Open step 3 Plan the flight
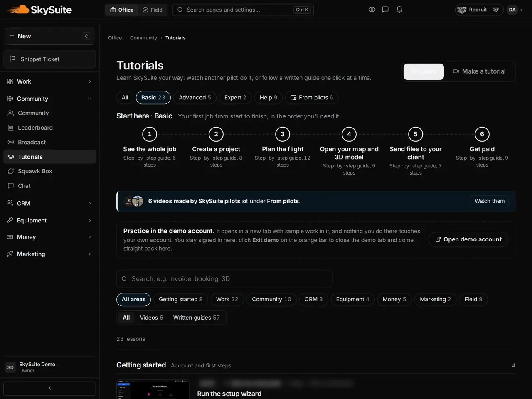 pyautogui.click(x=283, y=148)
